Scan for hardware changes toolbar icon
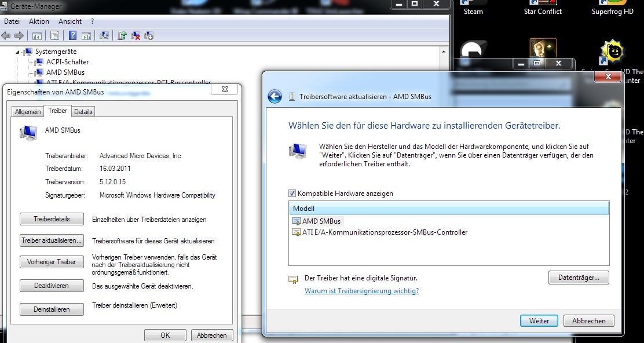The width and height of the screenshot is (644, 343). tap(104, 36)
